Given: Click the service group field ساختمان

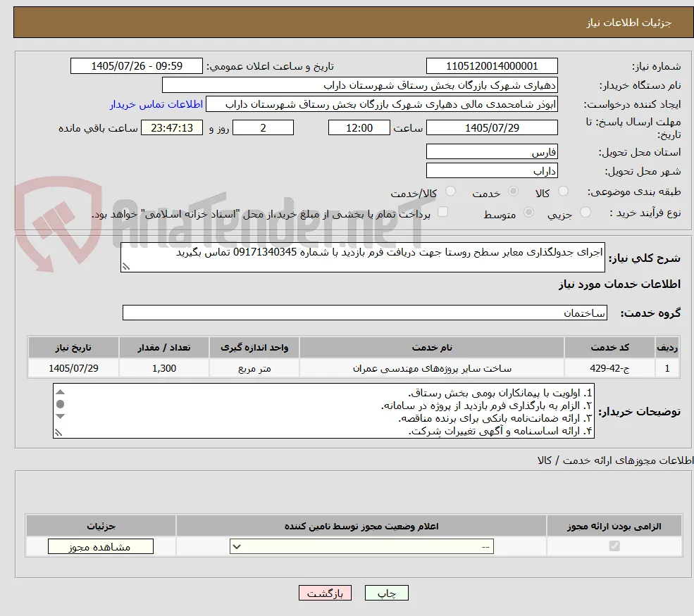Looking at the screenshot, I should (365, 313).
